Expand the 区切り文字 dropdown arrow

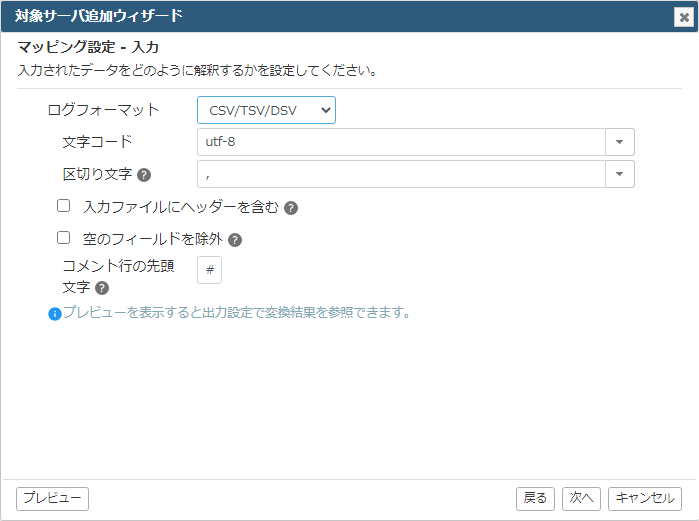click(x=620, y=174)
